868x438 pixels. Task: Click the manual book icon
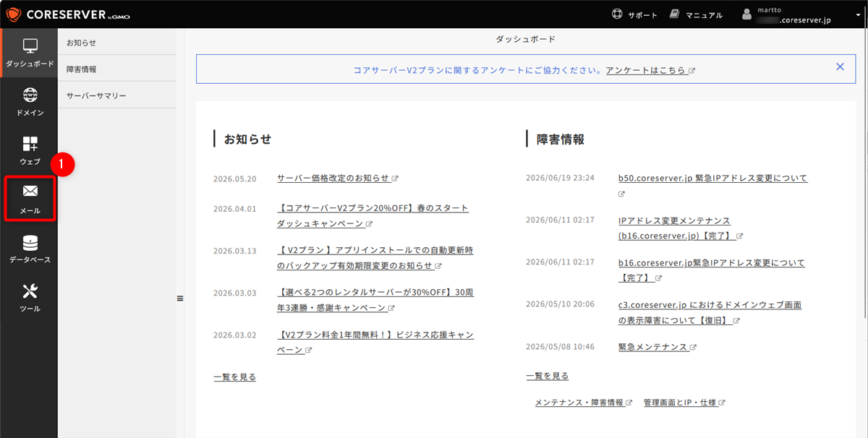[x=675, y=14]
